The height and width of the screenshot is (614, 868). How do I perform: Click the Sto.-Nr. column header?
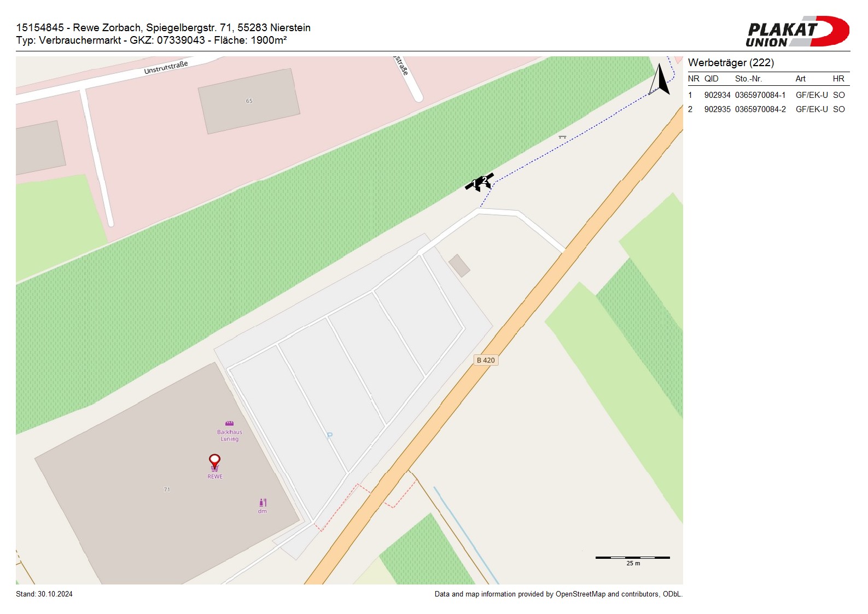(748, 79)
